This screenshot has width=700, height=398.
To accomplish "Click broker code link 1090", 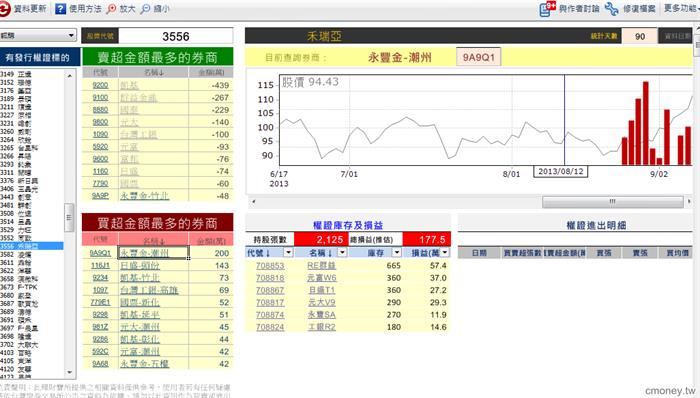I will coord(100,134).
